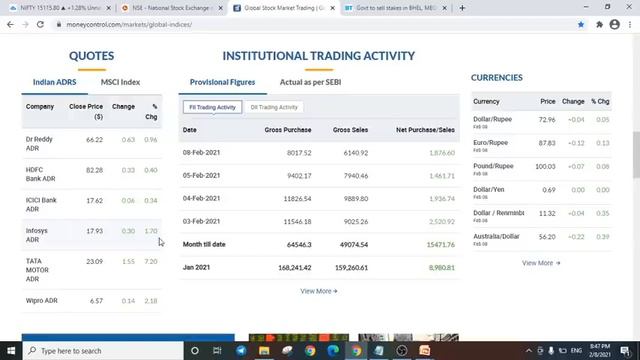Click the Month till date row label

204,244
